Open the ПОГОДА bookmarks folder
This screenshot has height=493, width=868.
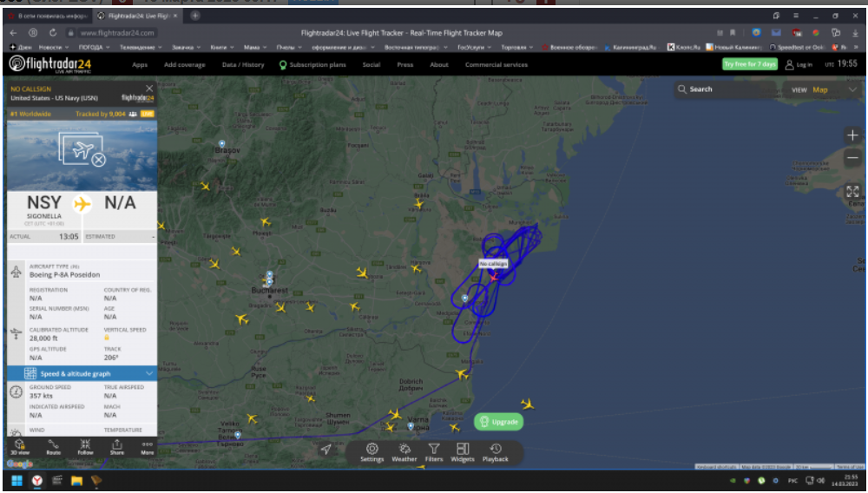pos(94,47)
